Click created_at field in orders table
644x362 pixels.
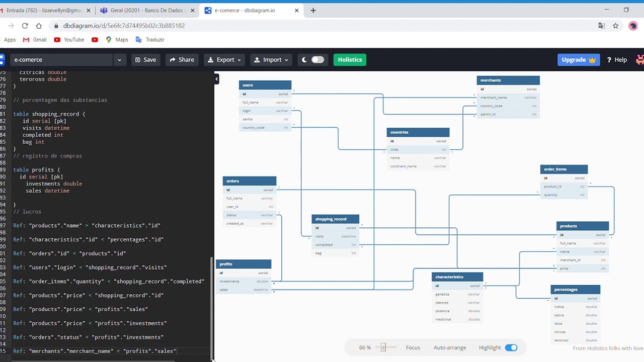(250, 224)
